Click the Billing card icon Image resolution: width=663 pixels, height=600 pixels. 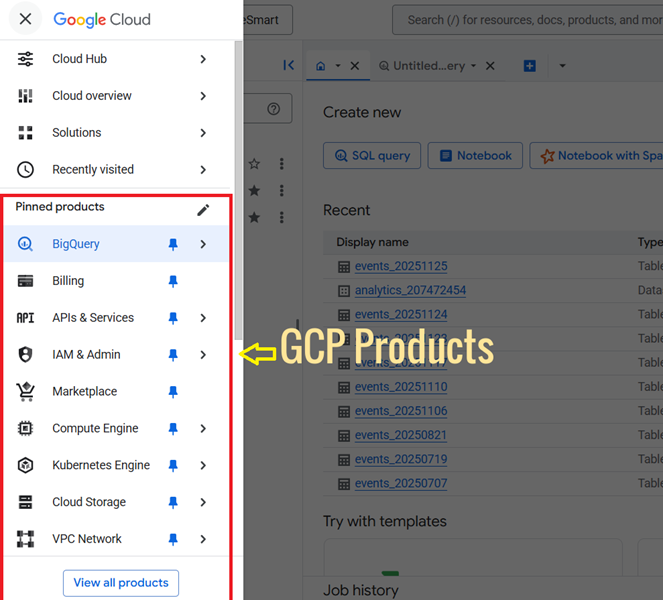pyautogui.click(x=25, y=281)
